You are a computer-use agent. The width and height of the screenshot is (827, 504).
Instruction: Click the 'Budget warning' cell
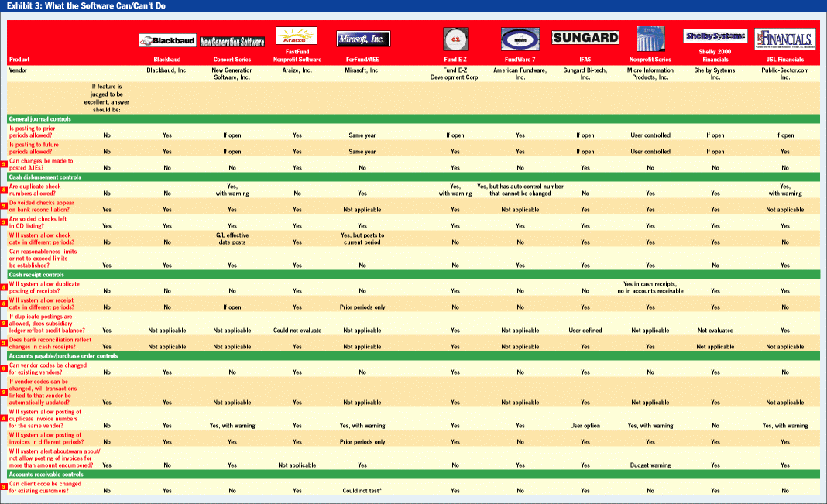(x=650, y=465)
